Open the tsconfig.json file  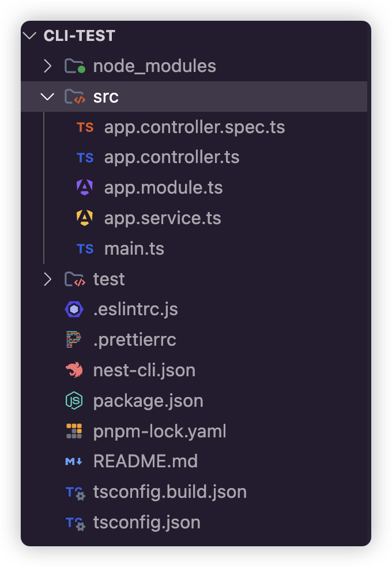[x=147, y=523]
